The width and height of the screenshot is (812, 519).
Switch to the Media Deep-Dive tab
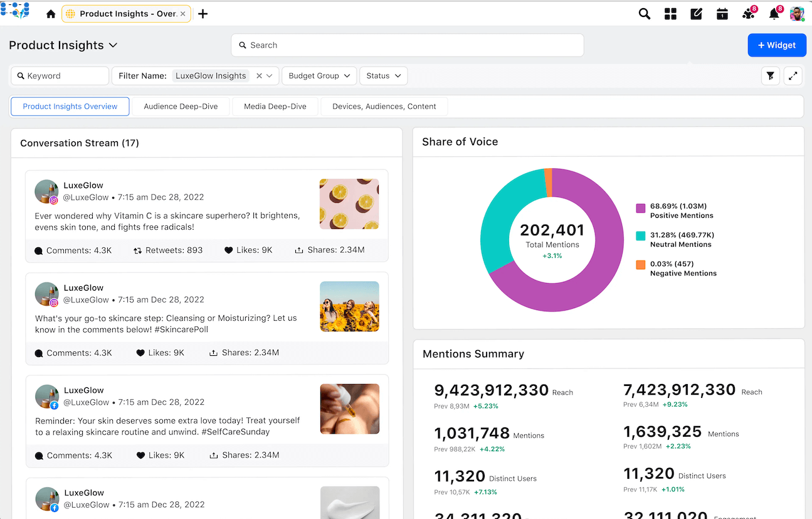[x=275, y=107]
